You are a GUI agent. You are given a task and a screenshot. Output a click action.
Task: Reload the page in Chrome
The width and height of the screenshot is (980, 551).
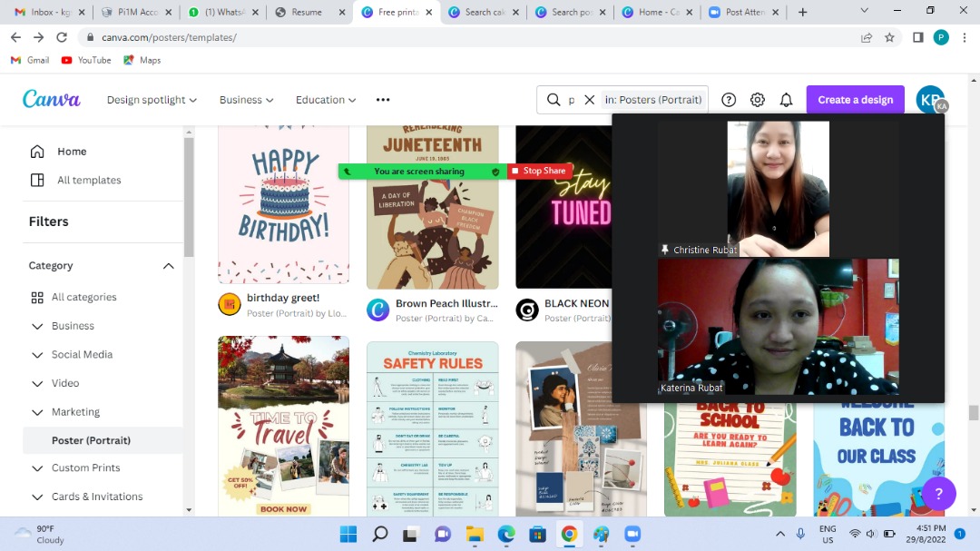(62, 37)
